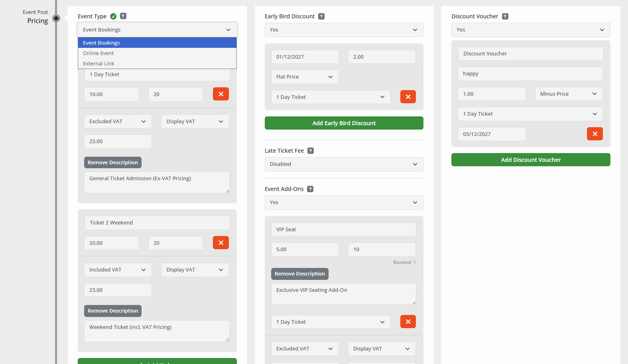The width and height of the screenshot is (628, 364).
Task: Click the green check icon beside Event Type
Action: tap(113, 16)
